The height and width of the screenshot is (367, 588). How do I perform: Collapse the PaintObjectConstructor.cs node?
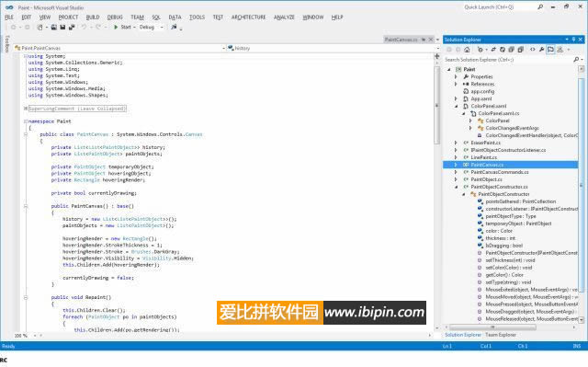click(x=456, y=187)
